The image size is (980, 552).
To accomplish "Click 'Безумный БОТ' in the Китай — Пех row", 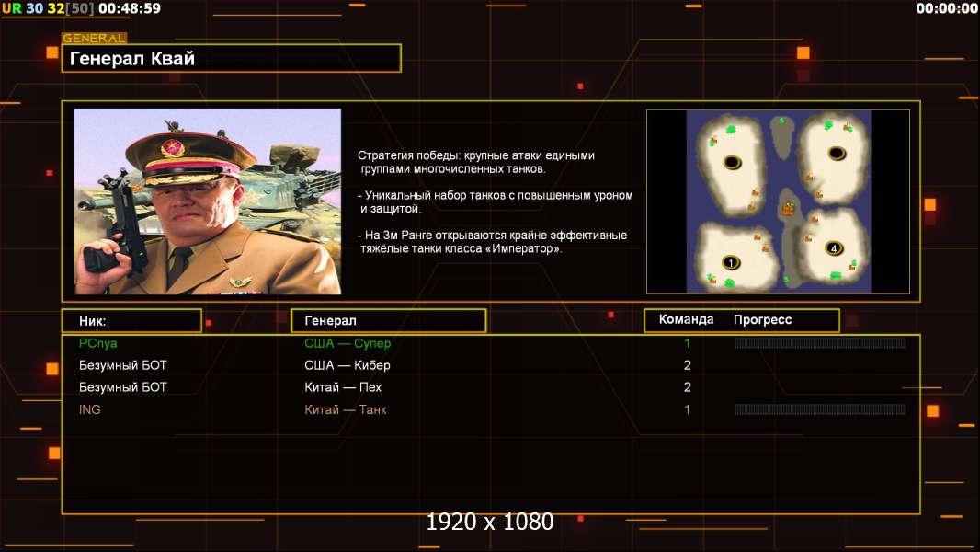I will 122,387.
